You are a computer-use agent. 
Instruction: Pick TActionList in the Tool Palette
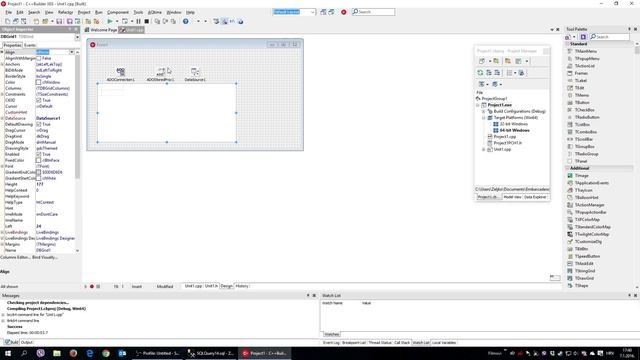pyautogui.click(x=585, y=66)
